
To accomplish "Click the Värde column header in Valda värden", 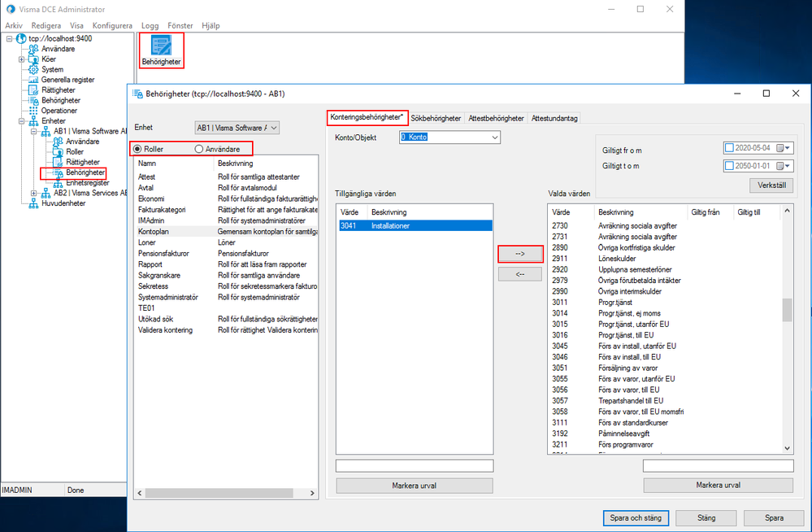I will point(571,212).
